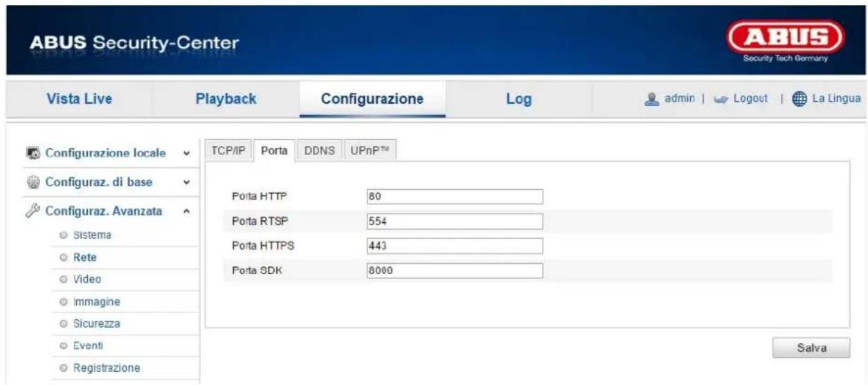Screen dimensions: 868x385
Task: Open the UPnP sub-tab
Action: tap(369, 152)
